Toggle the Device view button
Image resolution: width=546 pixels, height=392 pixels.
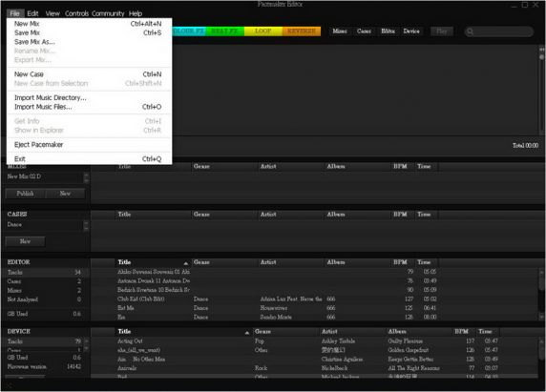pos(411,31)
